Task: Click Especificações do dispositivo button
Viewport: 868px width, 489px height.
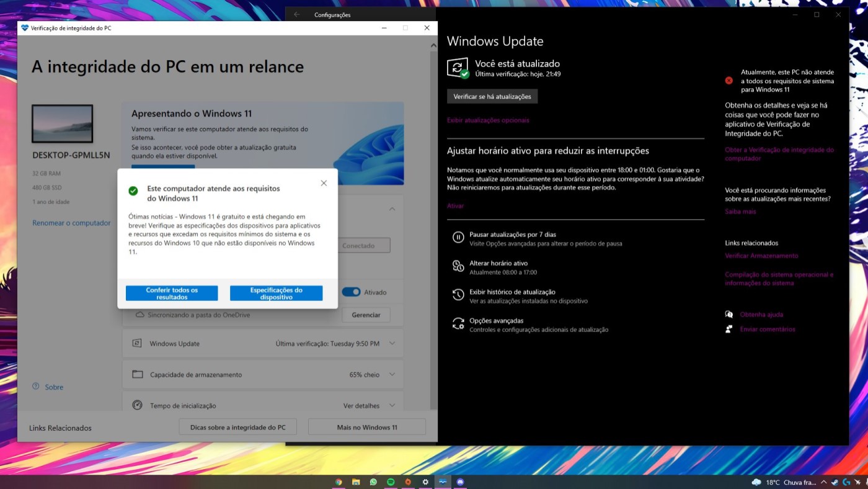Action: click(276, 294)
